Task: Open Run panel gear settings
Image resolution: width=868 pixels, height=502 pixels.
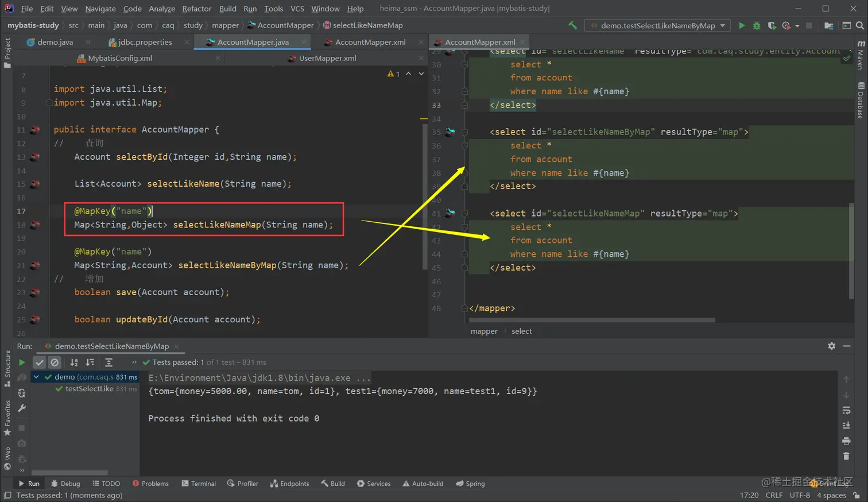Action: tap(831, 346)
